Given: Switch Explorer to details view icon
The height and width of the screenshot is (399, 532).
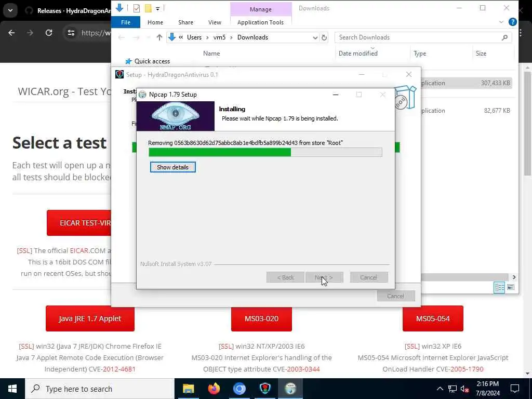Looking at the screenshot, I should tap(499, 288).
